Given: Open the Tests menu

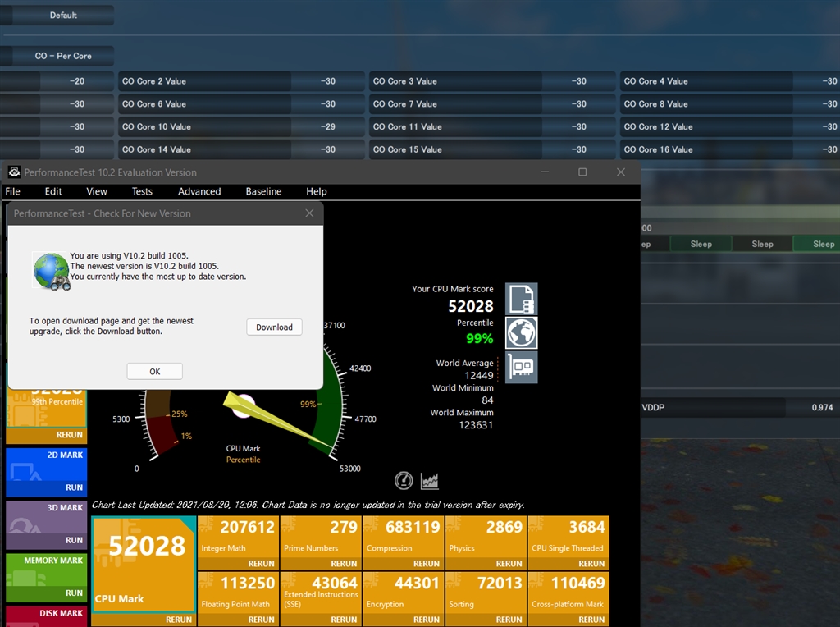Looking at the screenshot, I should 142,191.
